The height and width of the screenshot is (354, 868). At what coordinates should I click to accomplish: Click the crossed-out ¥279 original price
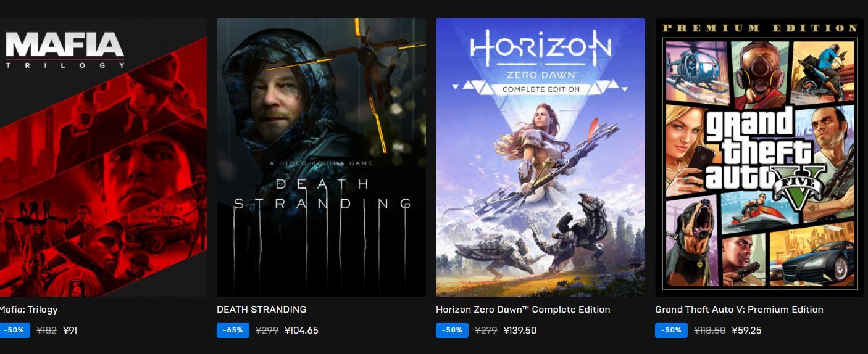click(486, 331)
